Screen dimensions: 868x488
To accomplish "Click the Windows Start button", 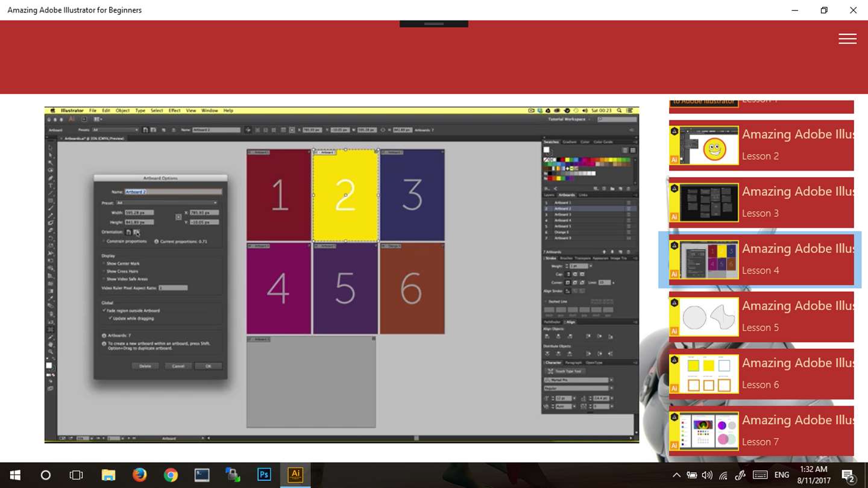I will tap(14, 475).
